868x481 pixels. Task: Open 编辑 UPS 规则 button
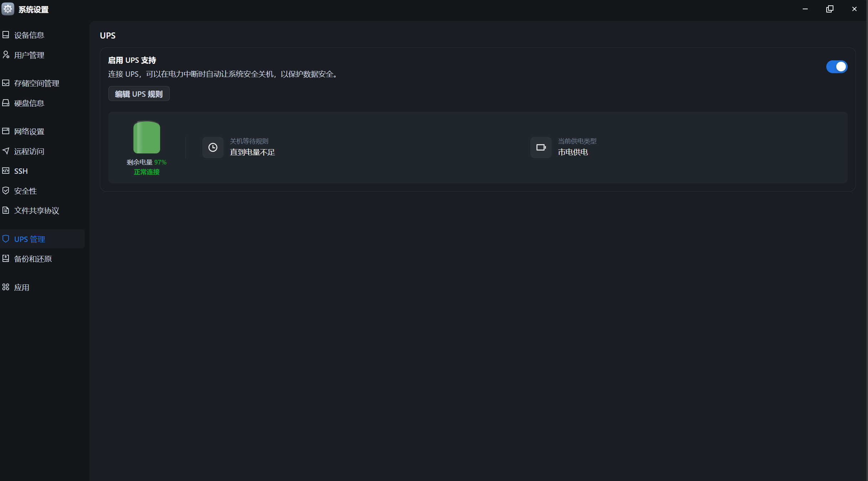click(139, 94)
